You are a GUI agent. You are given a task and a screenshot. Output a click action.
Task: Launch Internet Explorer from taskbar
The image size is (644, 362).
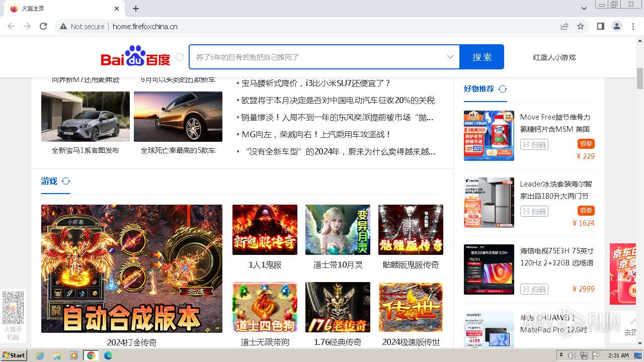[40, 355]
